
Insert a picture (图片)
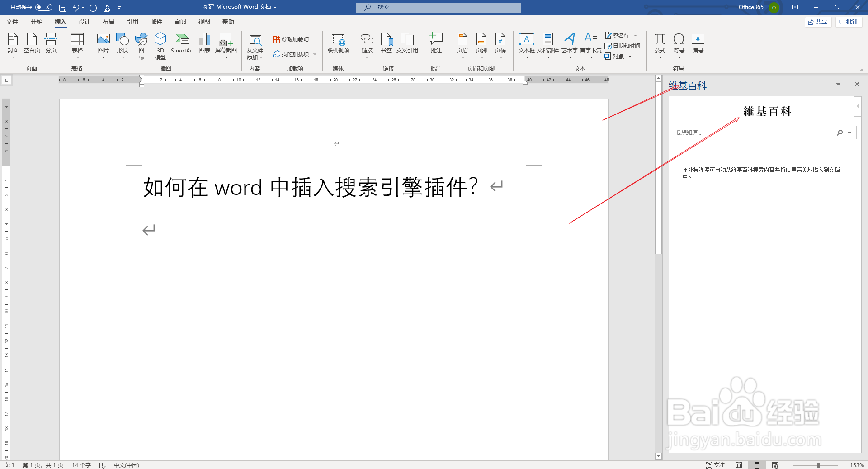coord(104,45)
